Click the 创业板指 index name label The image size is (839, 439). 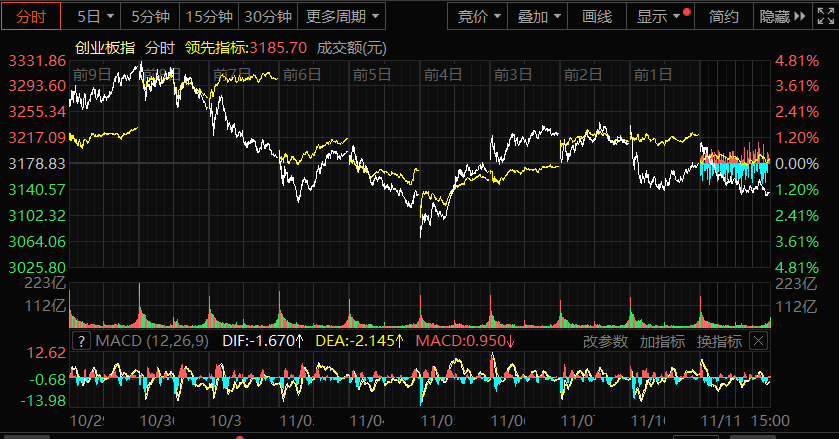pos(105,48)
